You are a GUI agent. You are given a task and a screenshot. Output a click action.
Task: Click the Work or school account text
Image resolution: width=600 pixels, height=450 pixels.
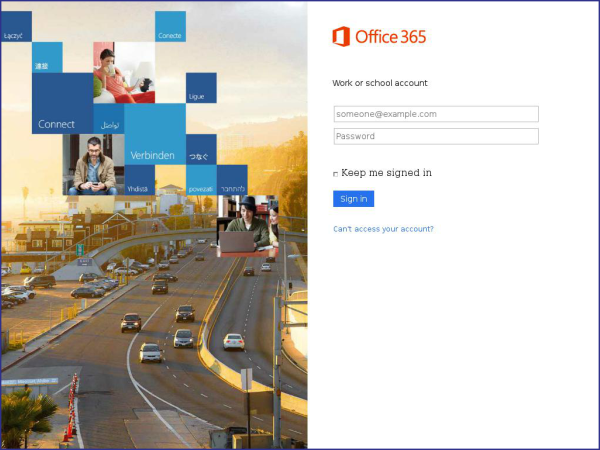click(x=380, y=83)
